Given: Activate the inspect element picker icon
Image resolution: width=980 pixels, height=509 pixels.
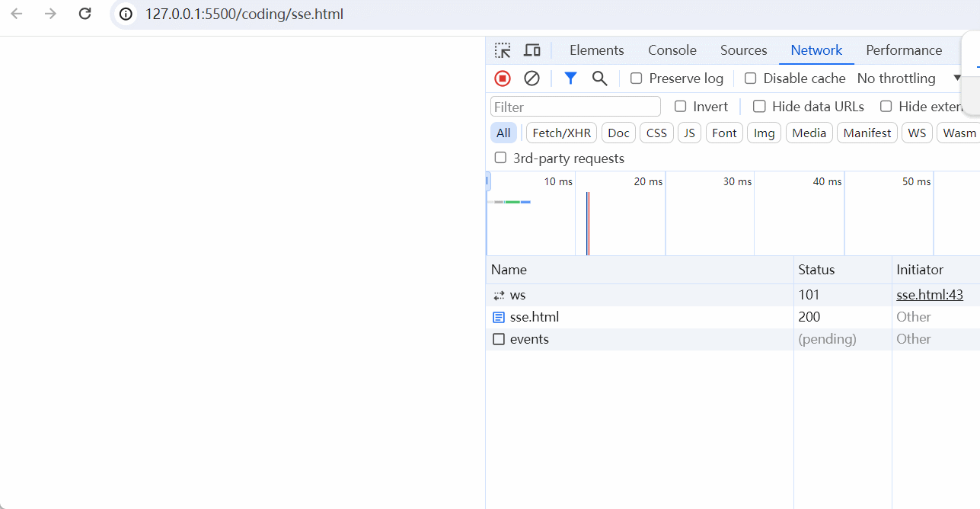Looking at the screenshot, I should [x=503, y=50].
